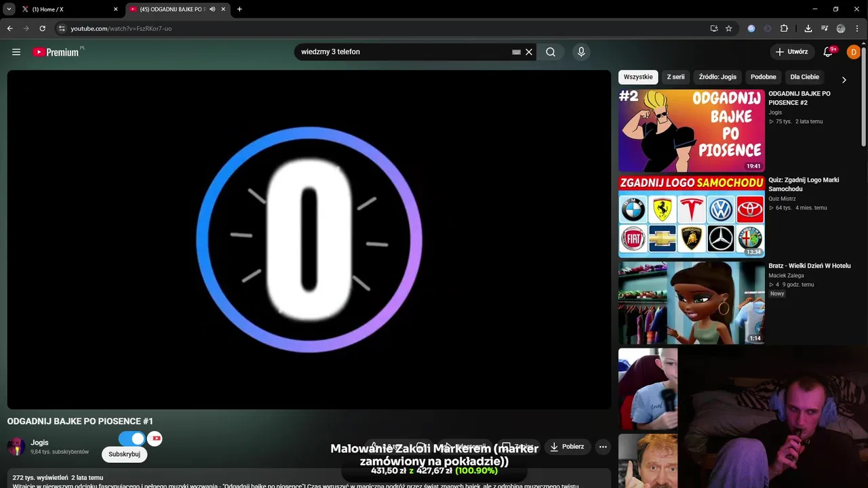This screenshot has width=868, height=488.
Task: Open the Jogis channel name link
Action: [x=39, y=443]
